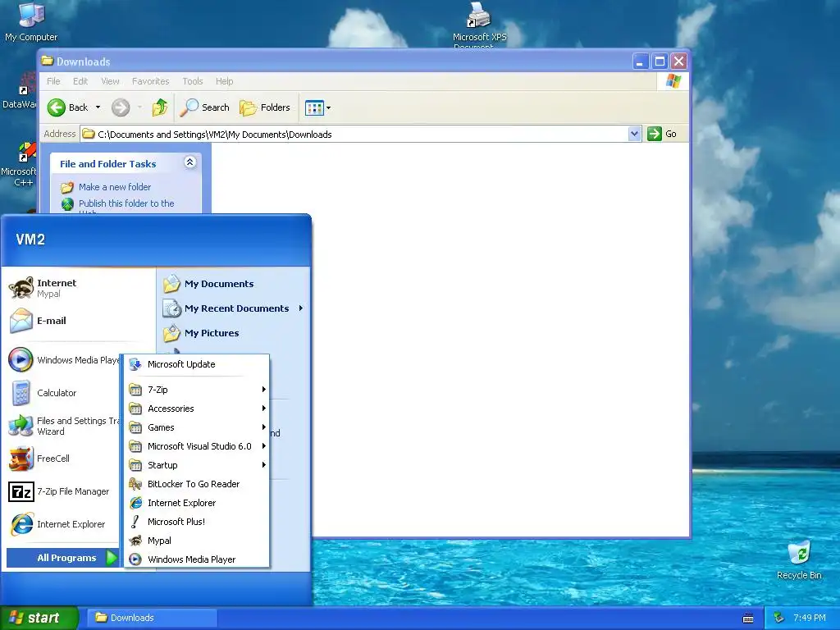Click the VM2 user name header
840x630 pixels.
pyautogui.click(x=30, y=240)
